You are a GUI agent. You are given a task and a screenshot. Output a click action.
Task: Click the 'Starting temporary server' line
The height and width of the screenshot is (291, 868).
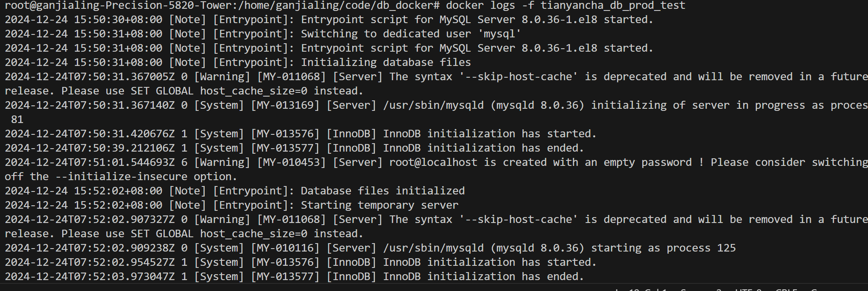(232, 205)
